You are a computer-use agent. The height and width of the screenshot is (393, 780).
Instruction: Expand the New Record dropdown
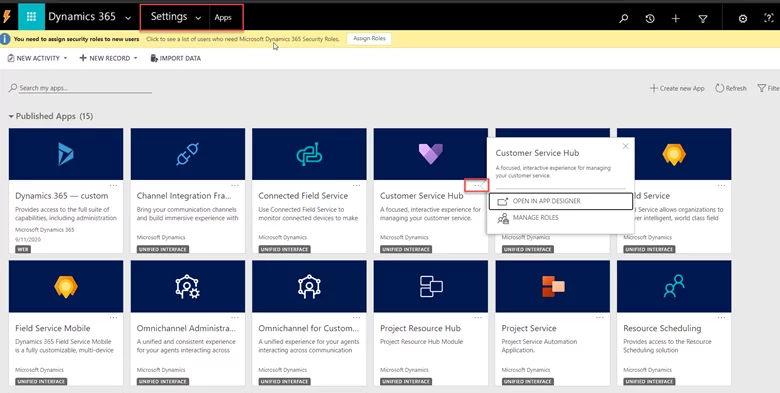coord(135,58)
